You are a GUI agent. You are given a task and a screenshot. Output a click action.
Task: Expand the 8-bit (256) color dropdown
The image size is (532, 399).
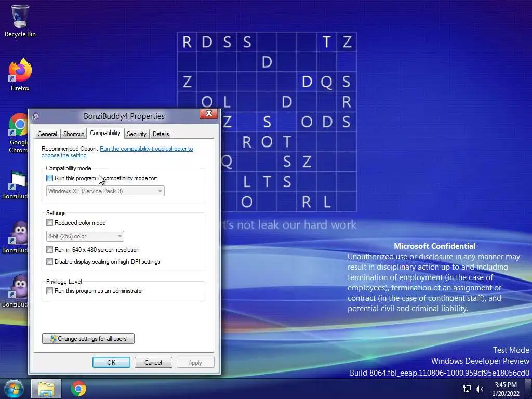[85, 236]
